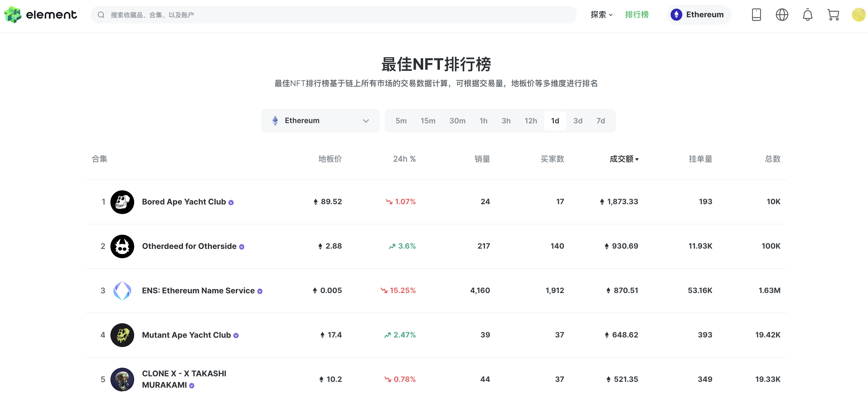The height and width of the screenshot is (401, 868).
Task: Open Mutant Ape Yacht Club collection
Action: (x=186, y=335)
